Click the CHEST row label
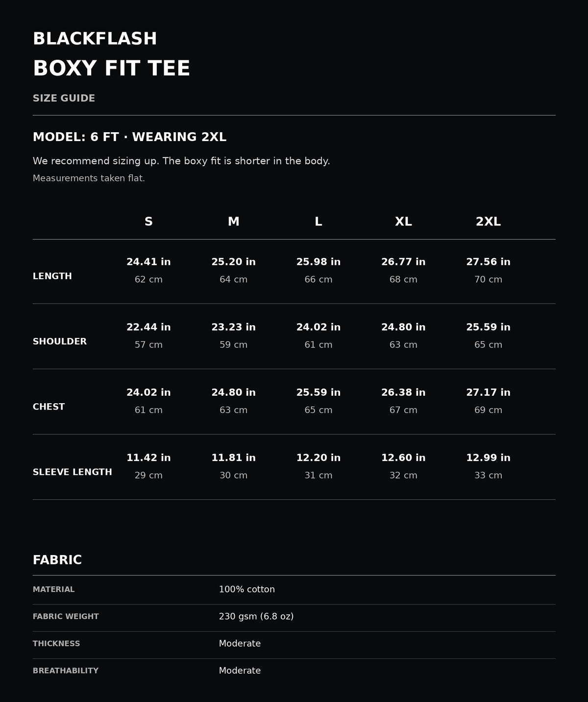 (49, 407)
